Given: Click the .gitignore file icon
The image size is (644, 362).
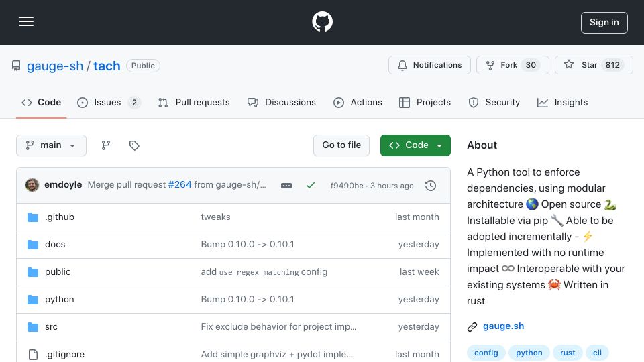Looking at the screenshot, I should pyautogui.click(x=33, y=354).
